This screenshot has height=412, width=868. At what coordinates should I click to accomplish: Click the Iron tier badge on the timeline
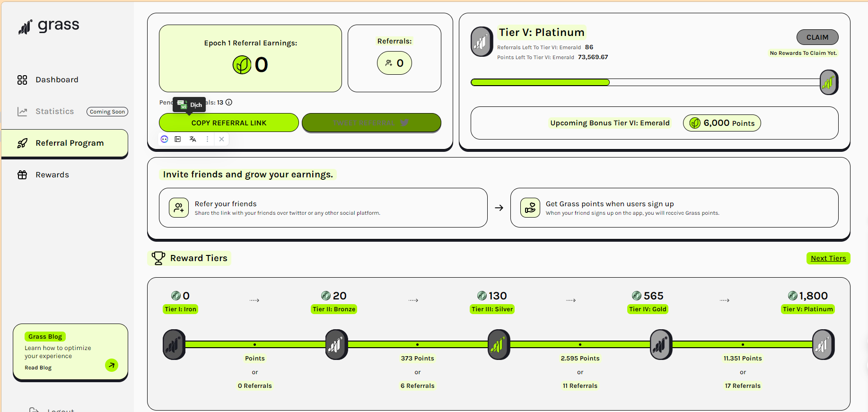coord(174,345)
